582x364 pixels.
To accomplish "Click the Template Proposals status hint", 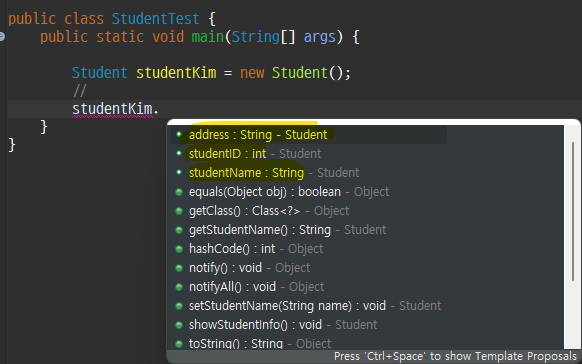I will (x=455, y=356).
